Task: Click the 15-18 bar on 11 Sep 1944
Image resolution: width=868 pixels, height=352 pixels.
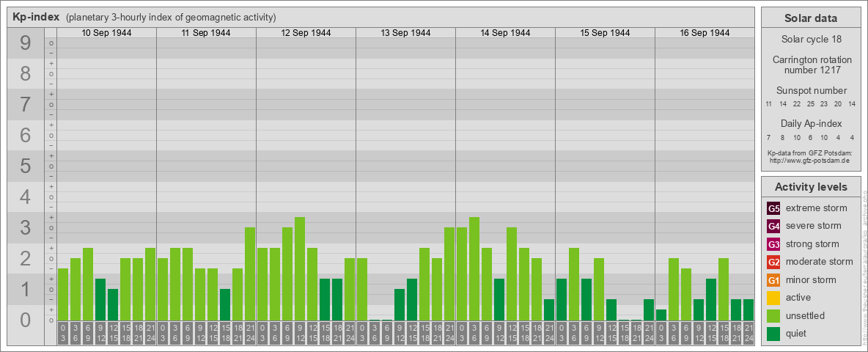Action: pos(225,305)
